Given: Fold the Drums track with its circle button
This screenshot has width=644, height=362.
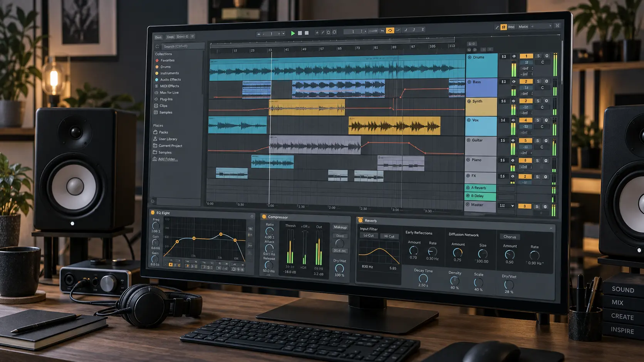Looking at the screenshot, I should 470,57.
